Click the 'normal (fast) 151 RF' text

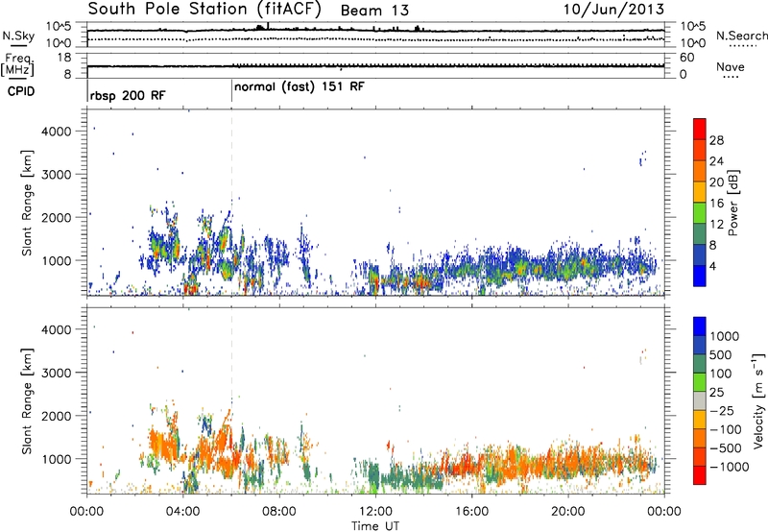(300, 87)
